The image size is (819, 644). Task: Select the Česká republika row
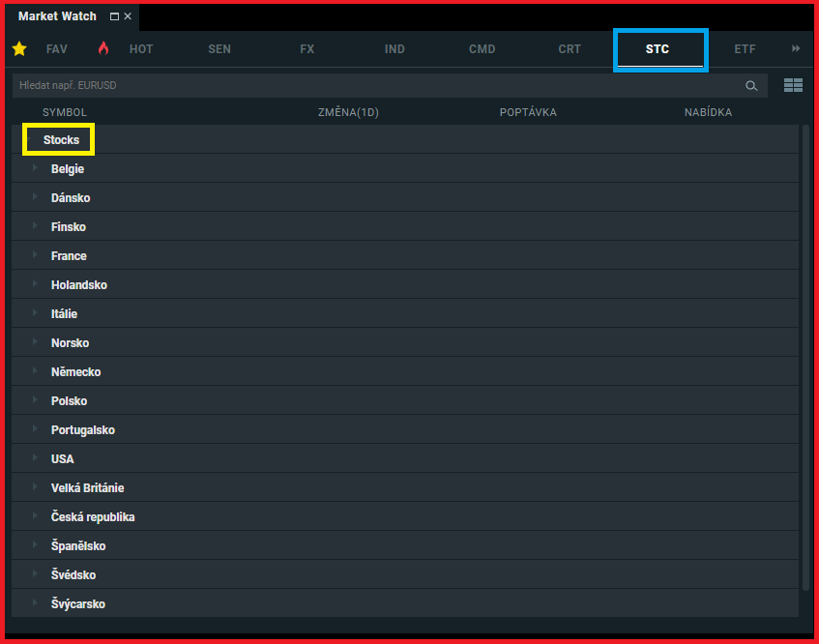point(93,517)
